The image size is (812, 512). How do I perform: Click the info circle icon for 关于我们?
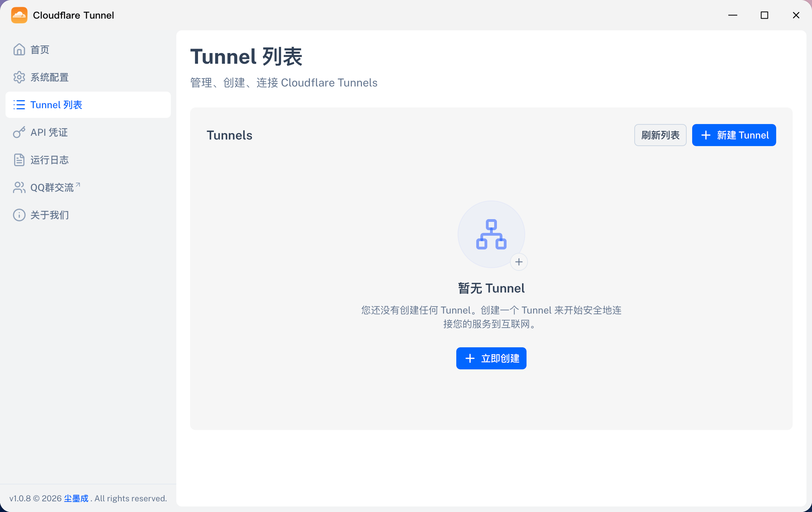[19, 215]
